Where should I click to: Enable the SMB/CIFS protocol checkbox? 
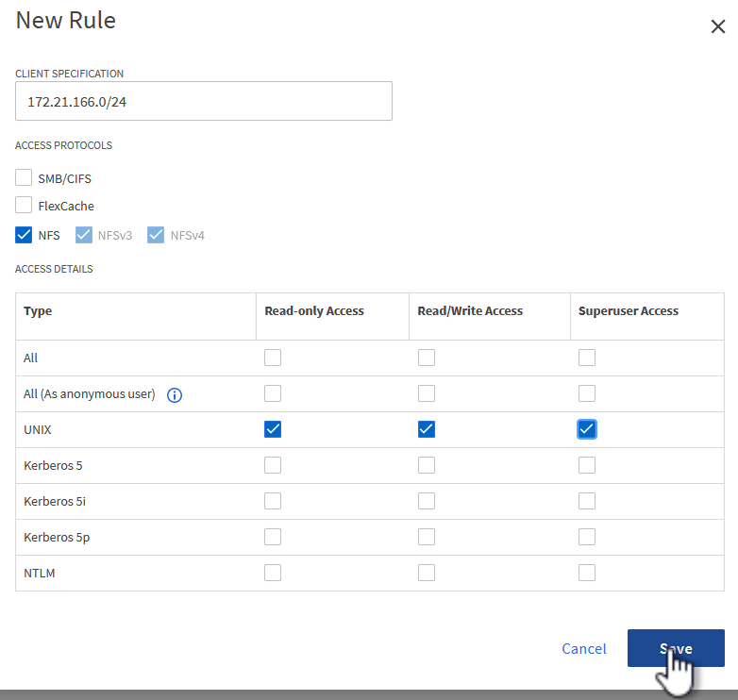(24, 177)
